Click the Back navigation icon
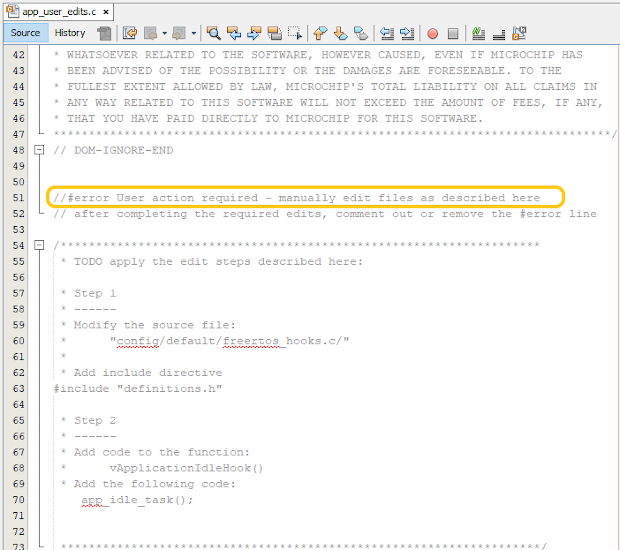 (x=151, y=33)
